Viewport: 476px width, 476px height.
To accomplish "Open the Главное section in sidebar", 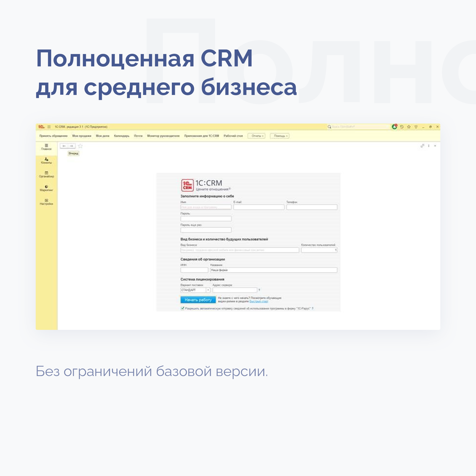I will (x=46, y=147).
